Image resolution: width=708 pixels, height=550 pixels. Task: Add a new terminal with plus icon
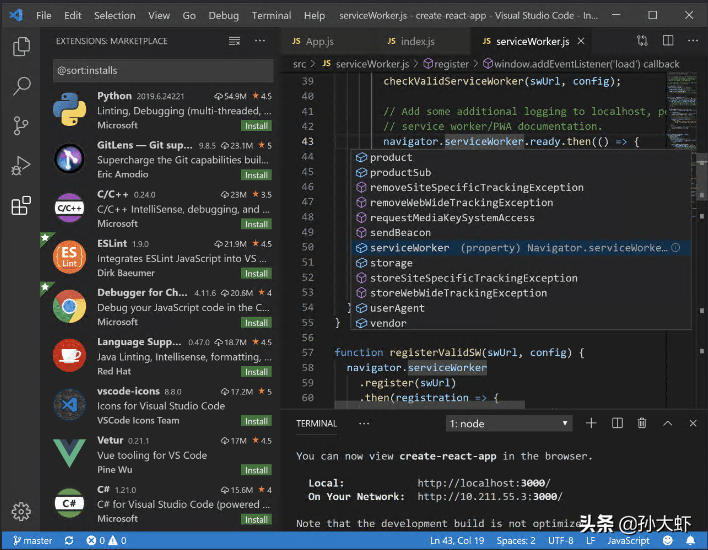591,423
